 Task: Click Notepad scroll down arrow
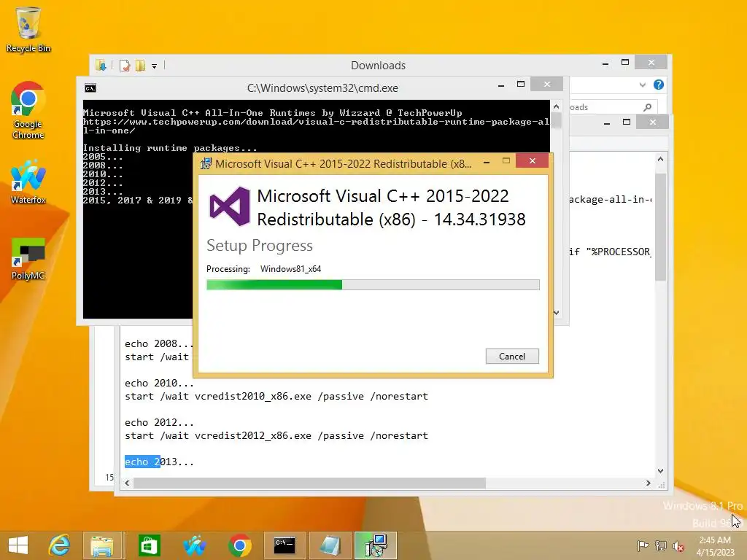point(660,470)
